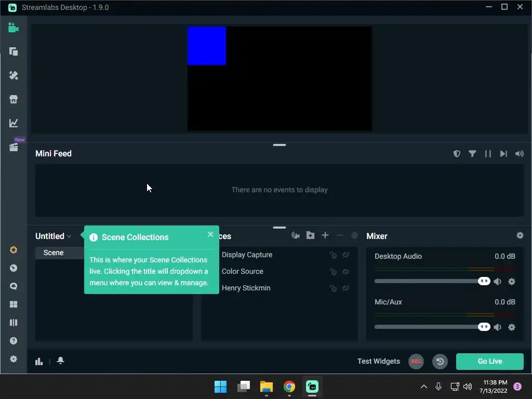The image size is (532, 399).
Task: Add a new source with plus icon
Action: (x=325, y=235)
